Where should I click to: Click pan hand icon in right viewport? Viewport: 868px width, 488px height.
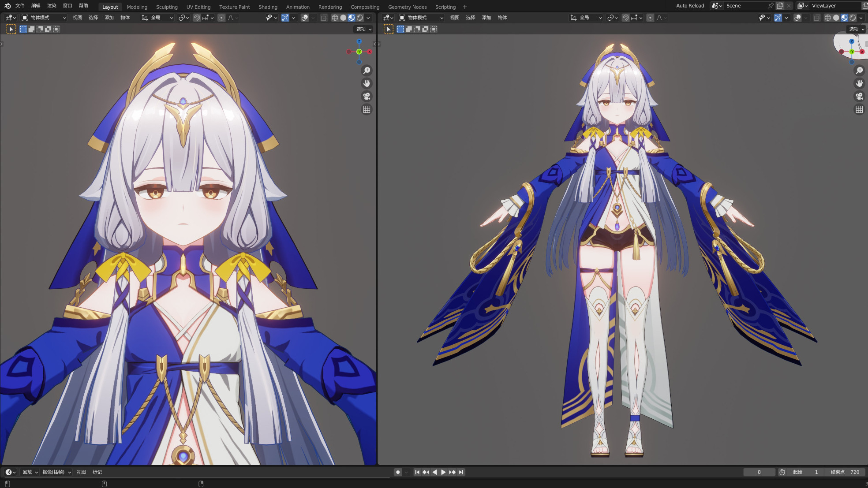(859, 83)
